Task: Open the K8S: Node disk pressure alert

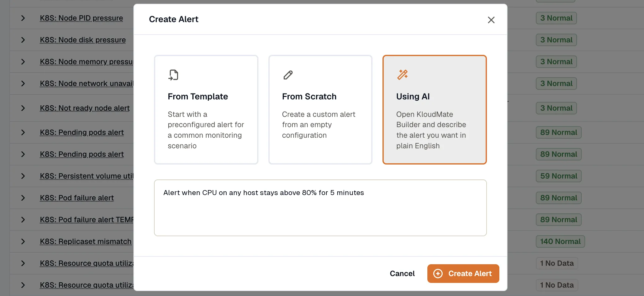Action: 83,40
